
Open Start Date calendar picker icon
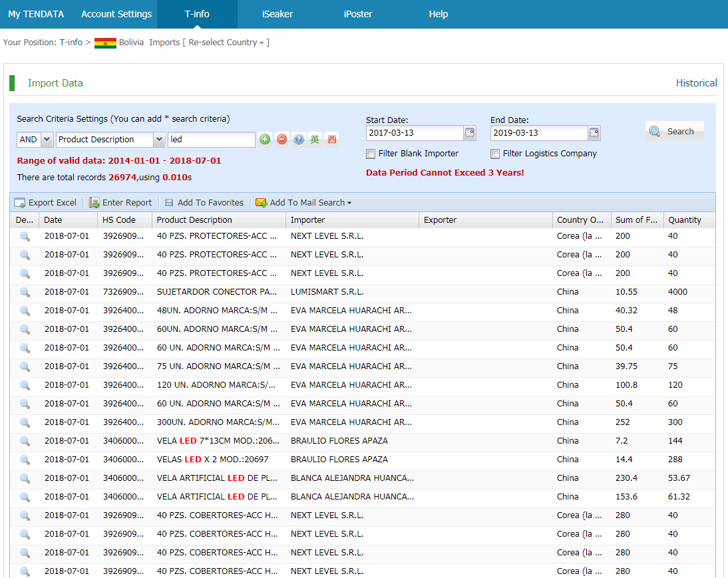click(x=470, y=133)
